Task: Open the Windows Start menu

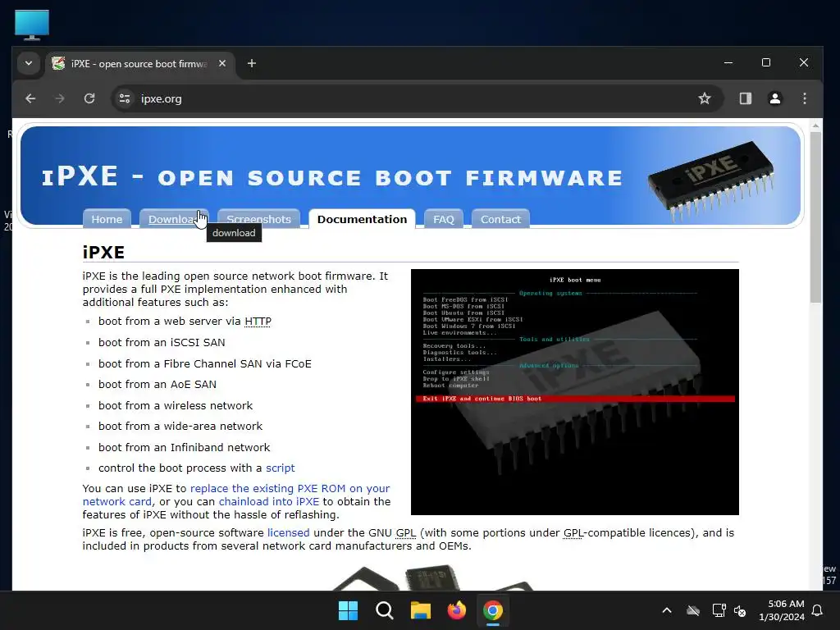Action: point(348,610)
